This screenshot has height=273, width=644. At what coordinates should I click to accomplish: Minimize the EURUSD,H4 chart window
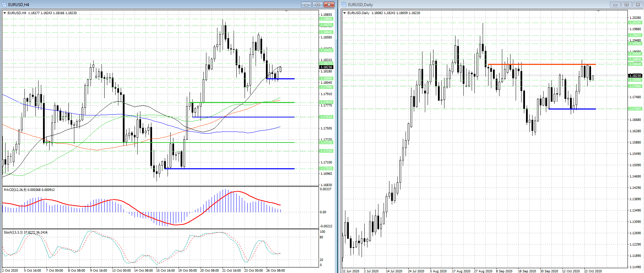[x=306, y=5]
